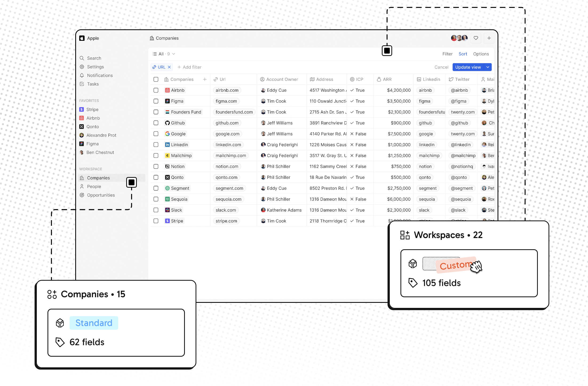Expand the All views dropdown
Viewport: 588px width, 386px height.
(164, 54)
